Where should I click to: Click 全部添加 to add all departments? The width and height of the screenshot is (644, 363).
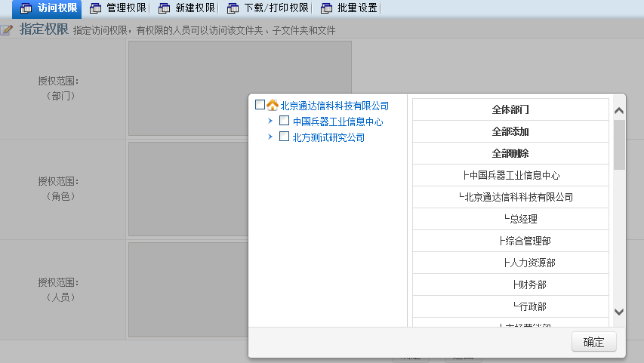pos(510,131)
